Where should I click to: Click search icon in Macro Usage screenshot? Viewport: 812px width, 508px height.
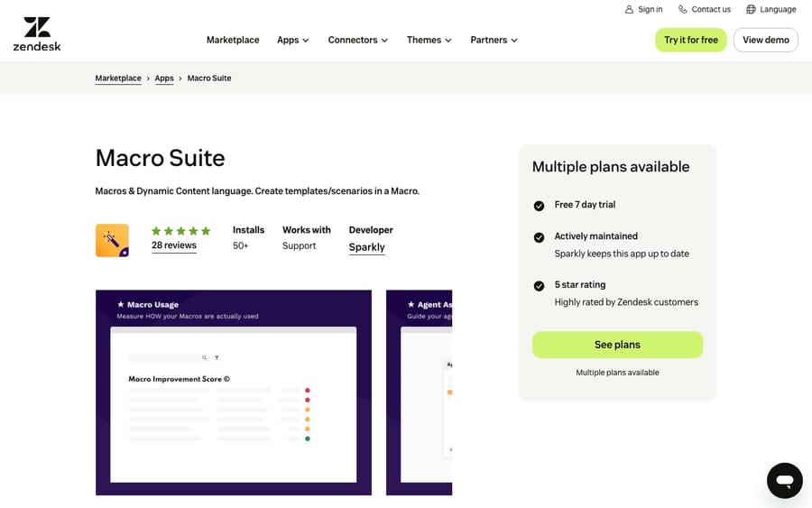(x=205, y=357)
